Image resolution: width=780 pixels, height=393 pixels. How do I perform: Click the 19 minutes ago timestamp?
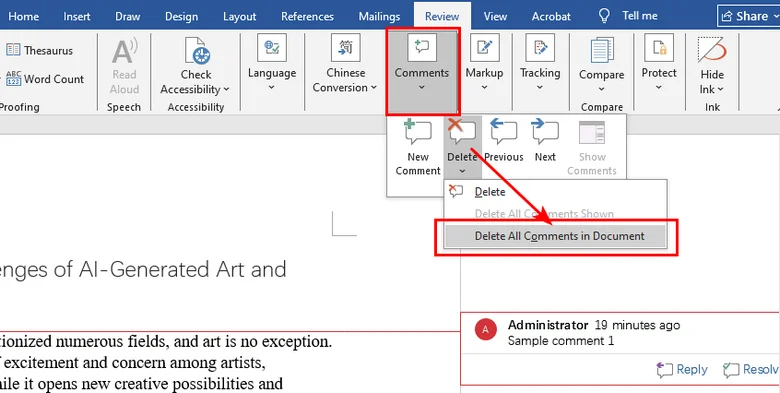637,325
